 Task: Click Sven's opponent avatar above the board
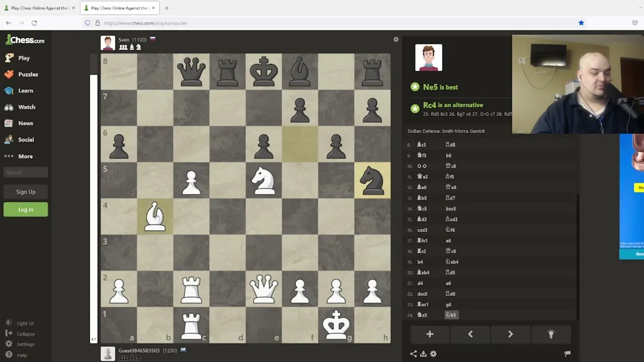click(108, 43)
